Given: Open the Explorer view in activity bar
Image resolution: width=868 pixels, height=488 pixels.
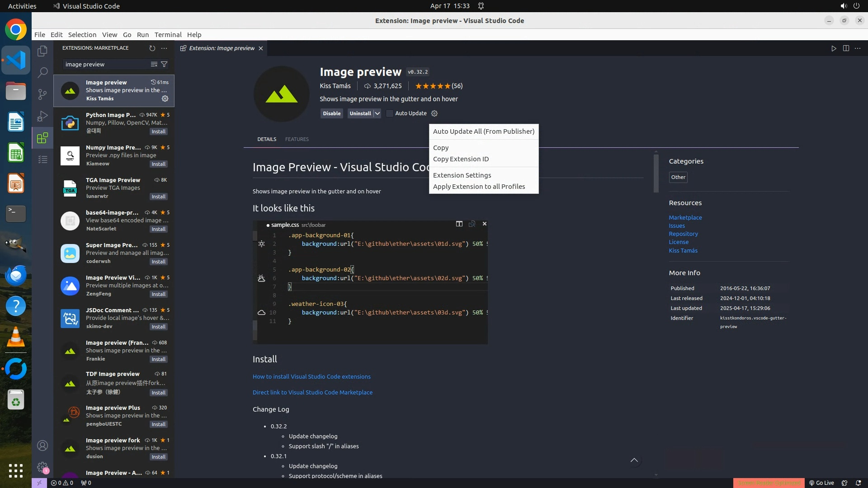Looking at the screenshot, I should pos(42,51).
